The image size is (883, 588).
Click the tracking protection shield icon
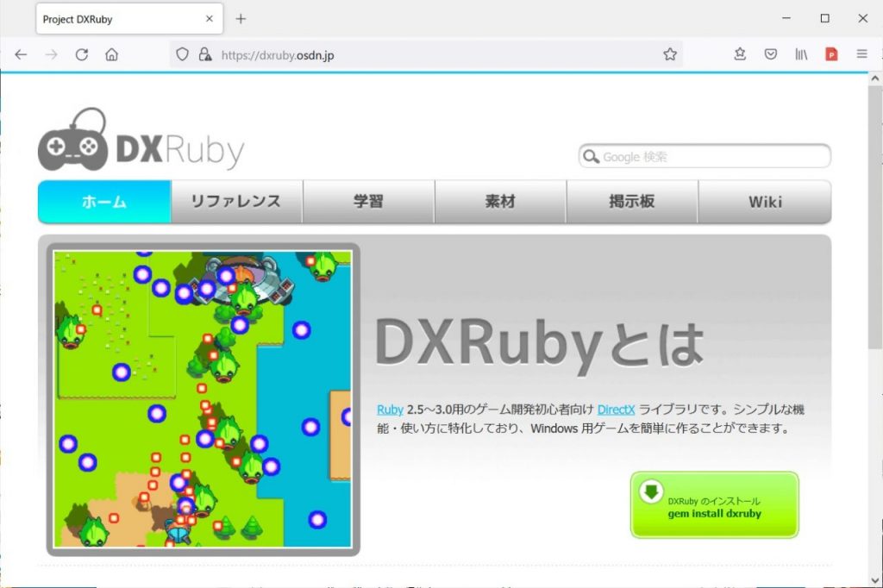[x=181, y=53]
